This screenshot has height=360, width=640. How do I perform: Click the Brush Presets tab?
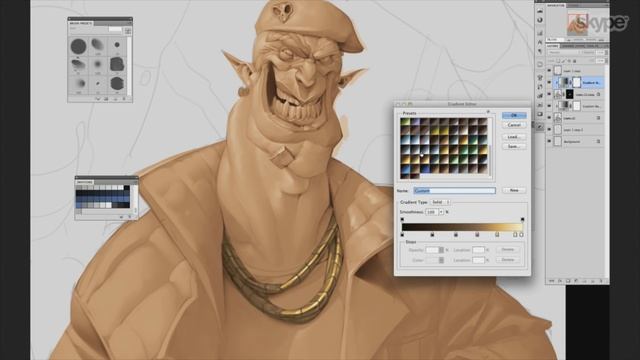click(81, 23)
